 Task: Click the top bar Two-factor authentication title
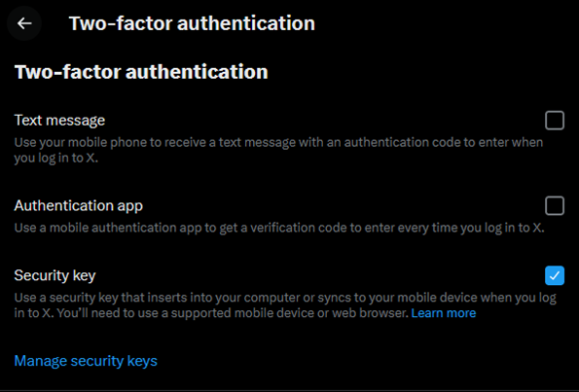pos(192,23)
